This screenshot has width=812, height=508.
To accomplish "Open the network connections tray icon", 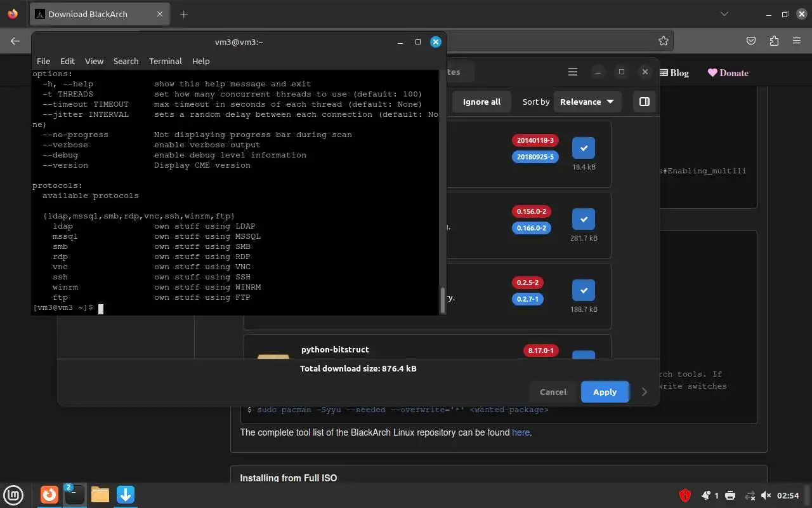I will pos(750,495).
